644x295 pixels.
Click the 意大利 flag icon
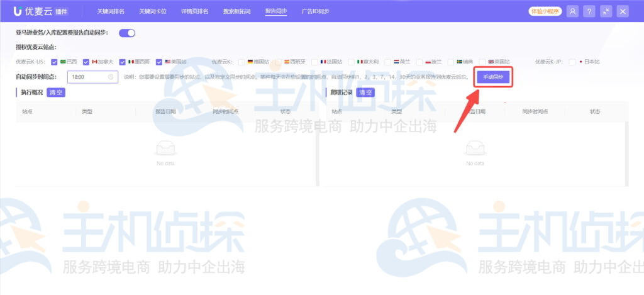(x=360, y=62)
